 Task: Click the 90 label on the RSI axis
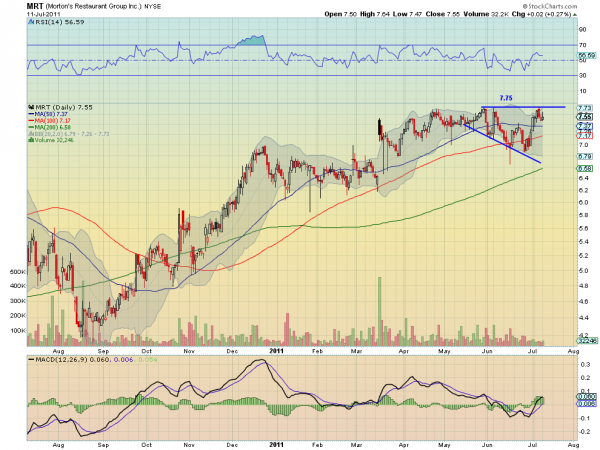(x=582, y=30)
